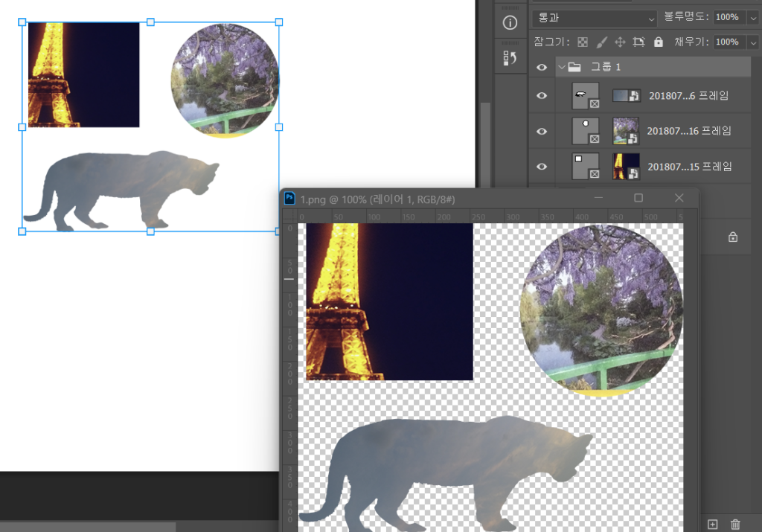Click the lock all padlock icon
Image resolution: width=762 pixels, height=532 pixels.
tap(658, 42)
